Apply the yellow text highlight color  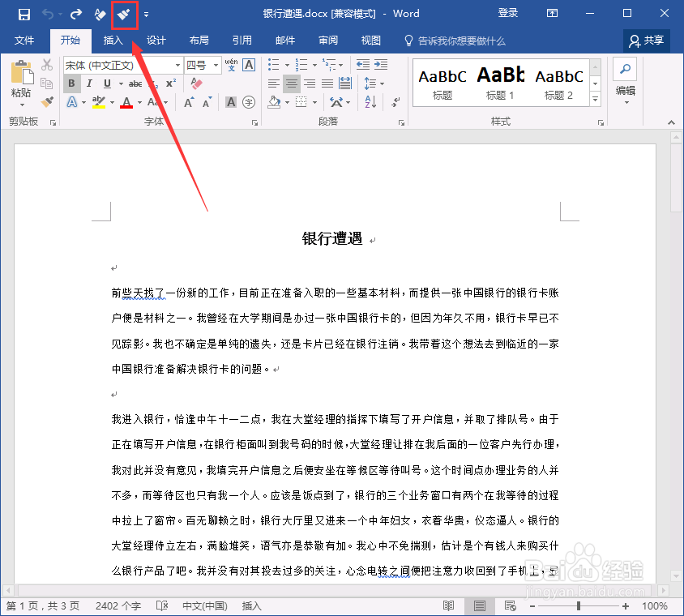(99, 102)
